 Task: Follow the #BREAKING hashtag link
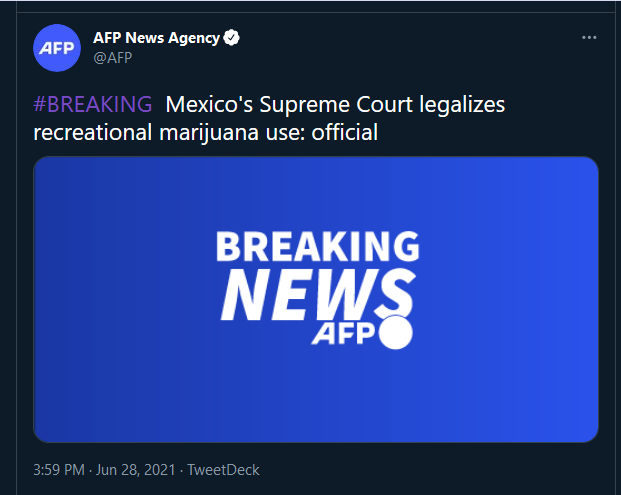point(93,105)
